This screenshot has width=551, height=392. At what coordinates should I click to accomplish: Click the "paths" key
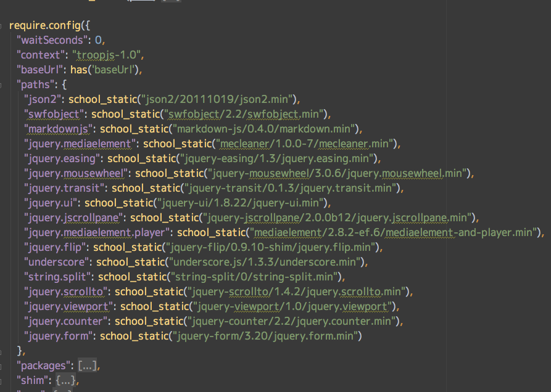(36, 84)
